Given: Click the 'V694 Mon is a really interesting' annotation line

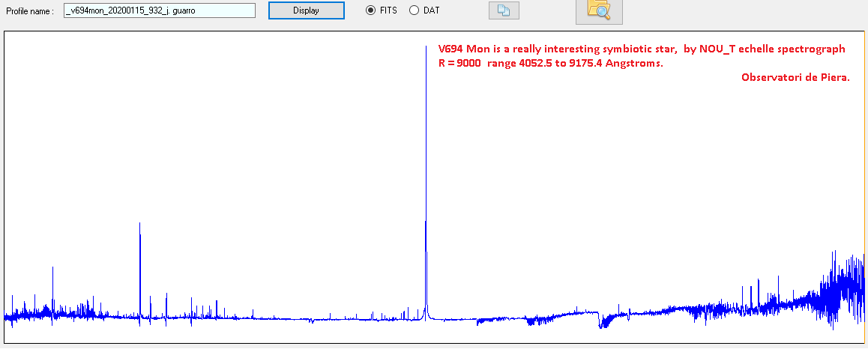Looking at the screenshot, I should click(642, 49).
